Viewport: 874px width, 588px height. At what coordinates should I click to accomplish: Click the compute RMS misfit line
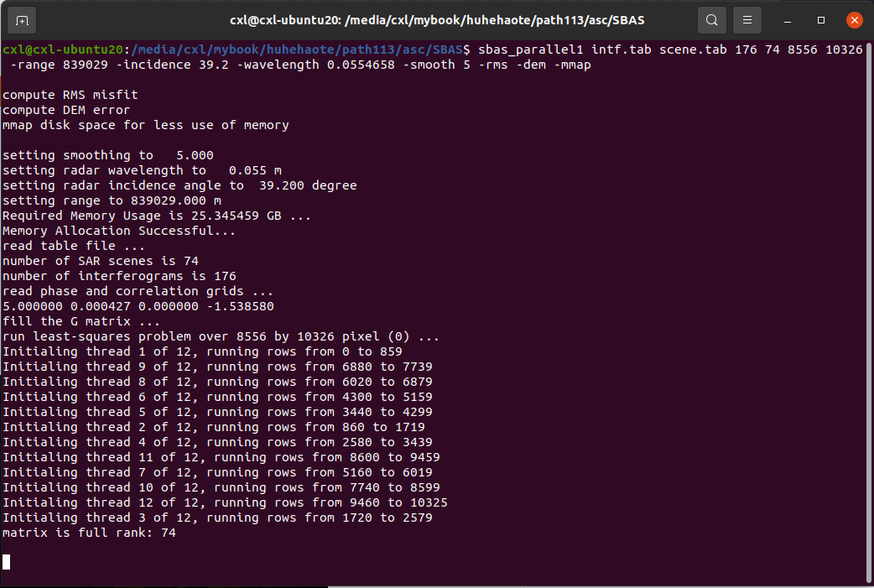[67, 95]
